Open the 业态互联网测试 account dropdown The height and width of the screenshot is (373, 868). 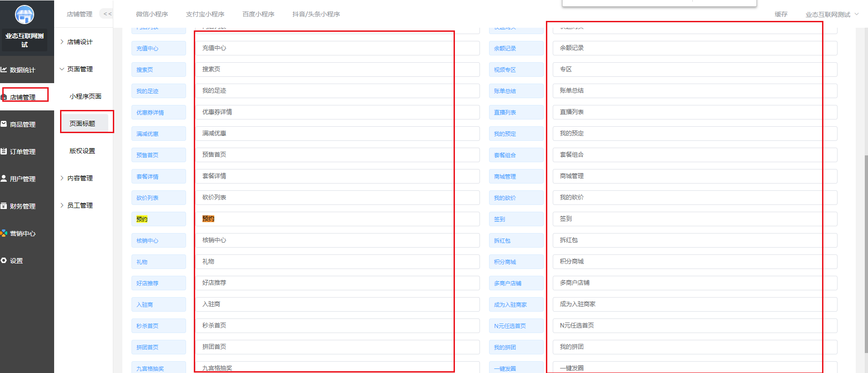coord(832,15)
